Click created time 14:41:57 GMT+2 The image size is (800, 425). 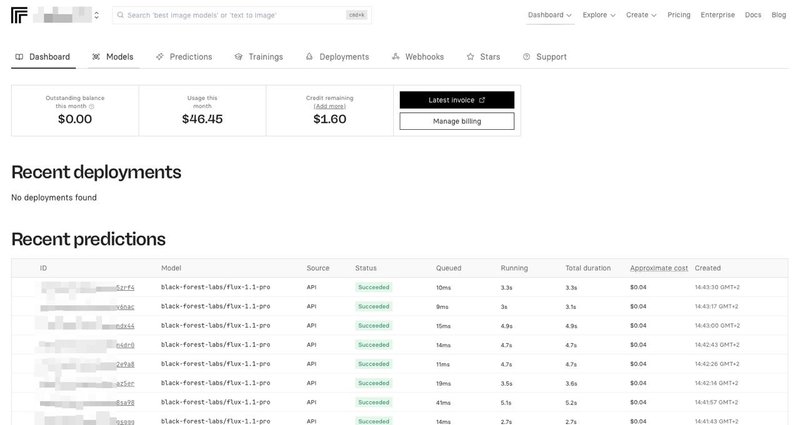tap(716, 403)
